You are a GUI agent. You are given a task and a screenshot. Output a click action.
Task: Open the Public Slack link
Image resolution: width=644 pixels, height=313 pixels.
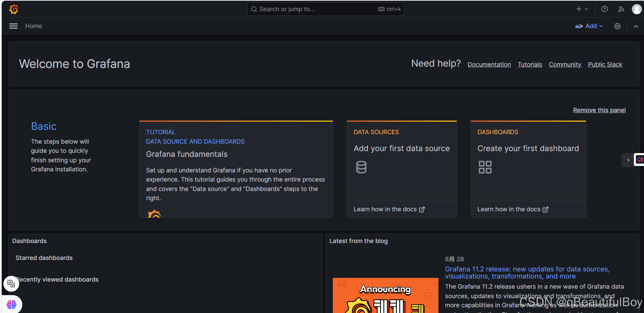[x=605, y=65]
